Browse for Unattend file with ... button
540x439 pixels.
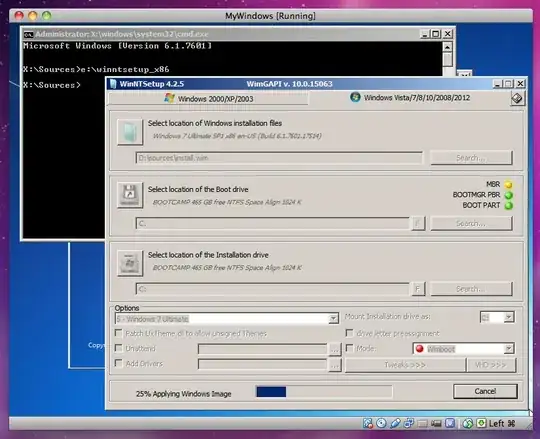[334, 349]
